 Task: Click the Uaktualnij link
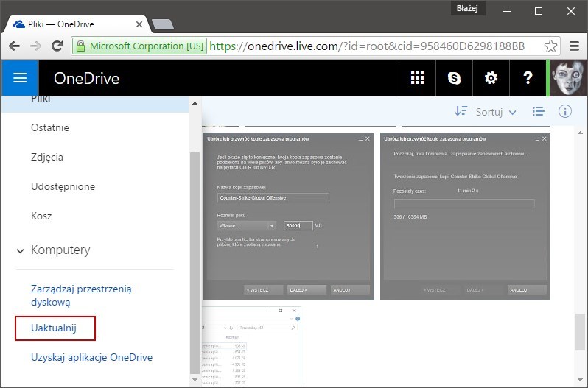coord(54,328)
